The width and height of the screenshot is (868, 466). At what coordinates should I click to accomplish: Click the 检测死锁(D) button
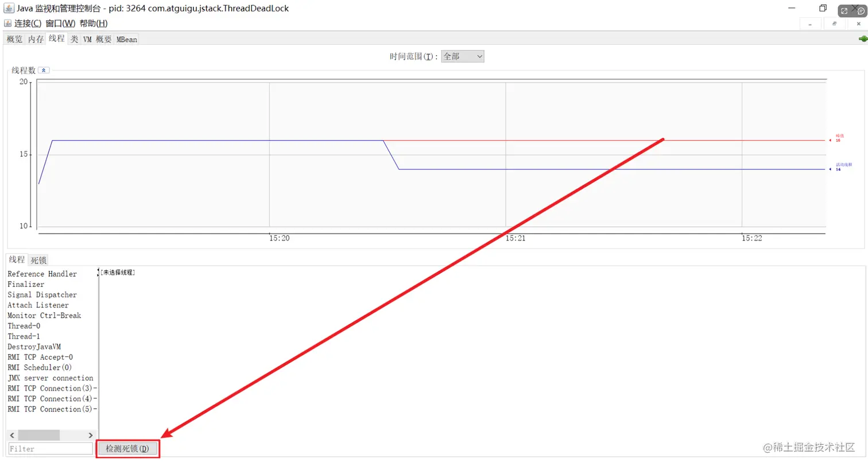click(x=127, y=449)
